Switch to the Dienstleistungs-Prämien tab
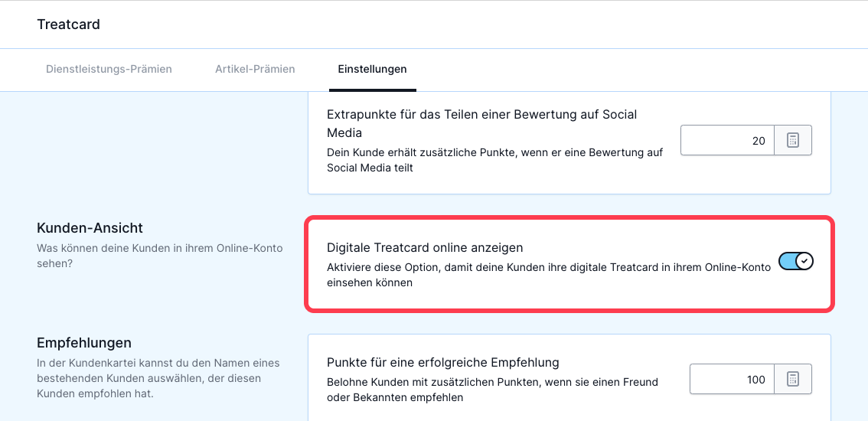 109,69
